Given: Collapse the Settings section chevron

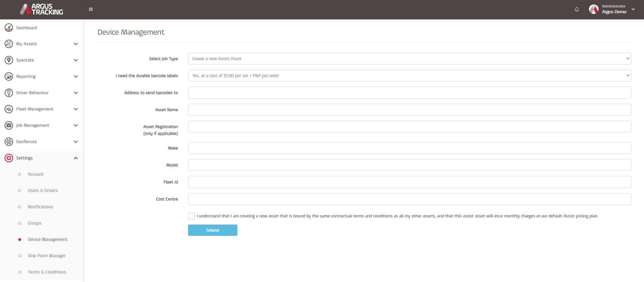Looking at the screenshot, I should (76, 158).
